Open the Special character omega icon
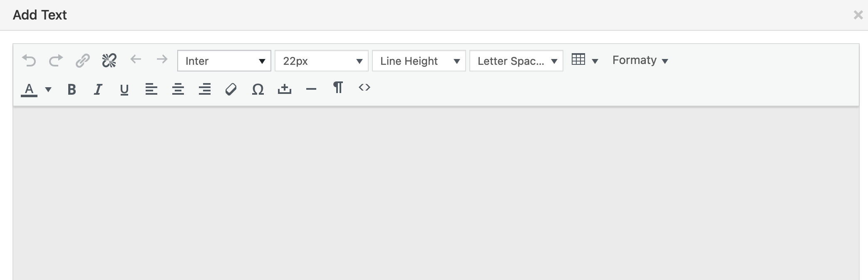Viewport: 868px width, 280px height. point(258,89)
